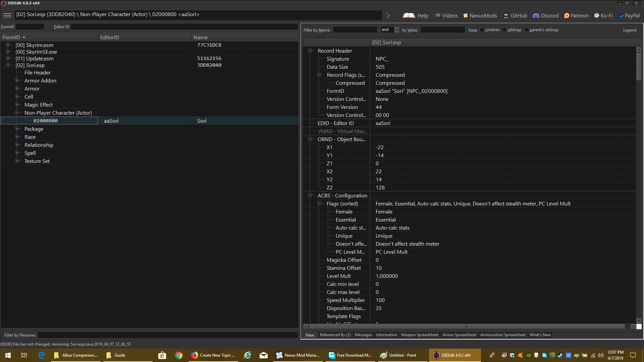Open the GitHub icon link
This screenshot has width=644, height=362.
[x=506, y=15]
